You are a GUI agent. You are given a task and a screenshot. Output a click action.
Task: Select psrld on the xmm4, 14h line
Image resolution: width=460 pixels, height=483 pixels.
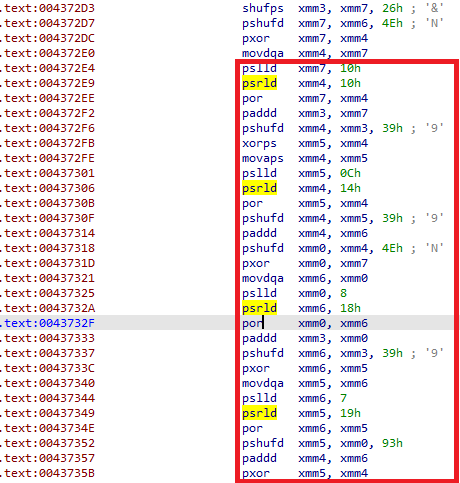coord(259,188)
